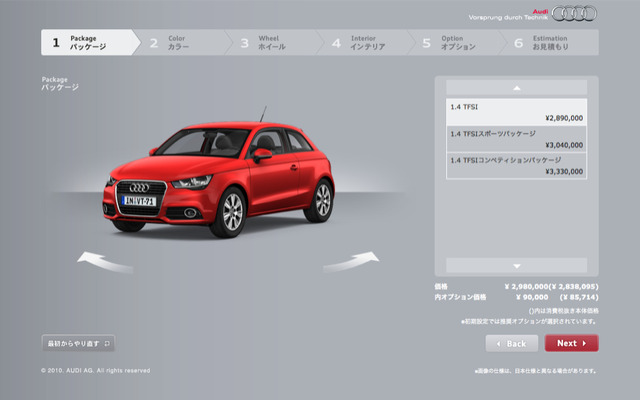Viewport: 640px width, 400px height.
Task: Go to step 2 Color tab
Action: 184,42
